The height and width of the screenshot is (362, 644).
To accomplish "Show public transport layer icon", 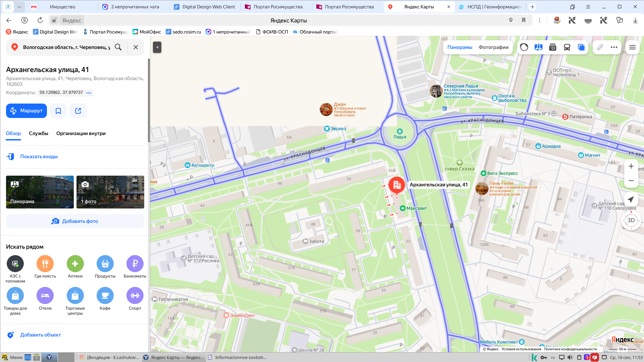I will tap(567, 47).
